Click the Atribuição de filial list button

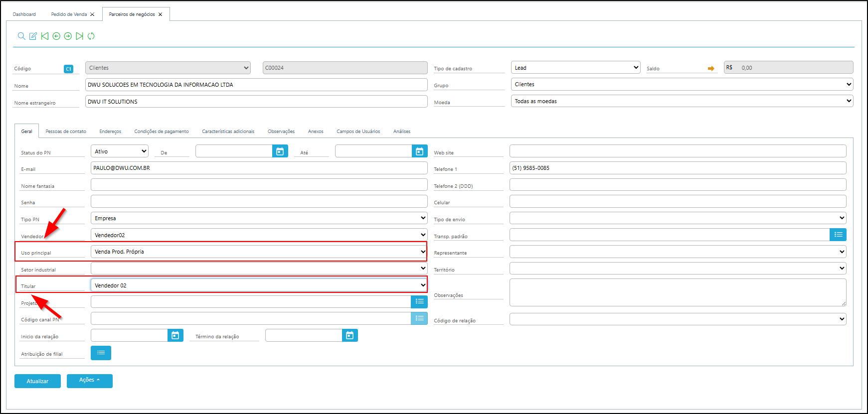pos(101,353)
